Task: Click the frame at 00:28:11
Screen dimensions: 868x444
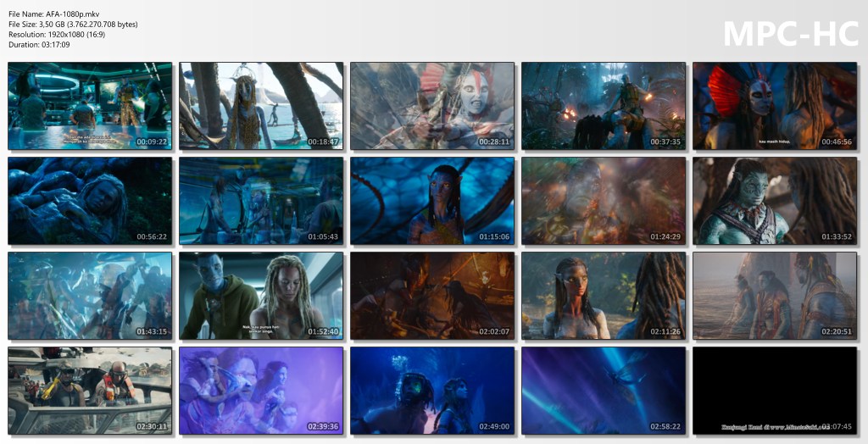Action: click(432, 106)
